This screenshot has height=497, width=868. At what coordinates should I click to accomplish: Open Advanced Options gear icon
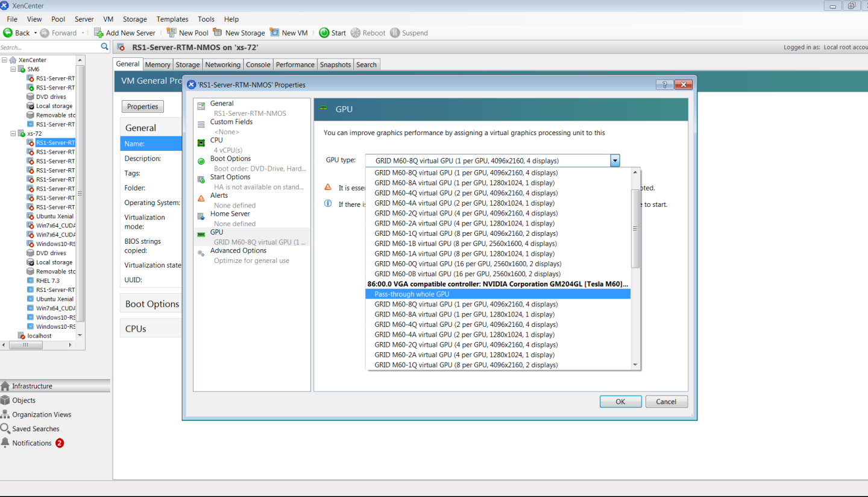point(201,253)
